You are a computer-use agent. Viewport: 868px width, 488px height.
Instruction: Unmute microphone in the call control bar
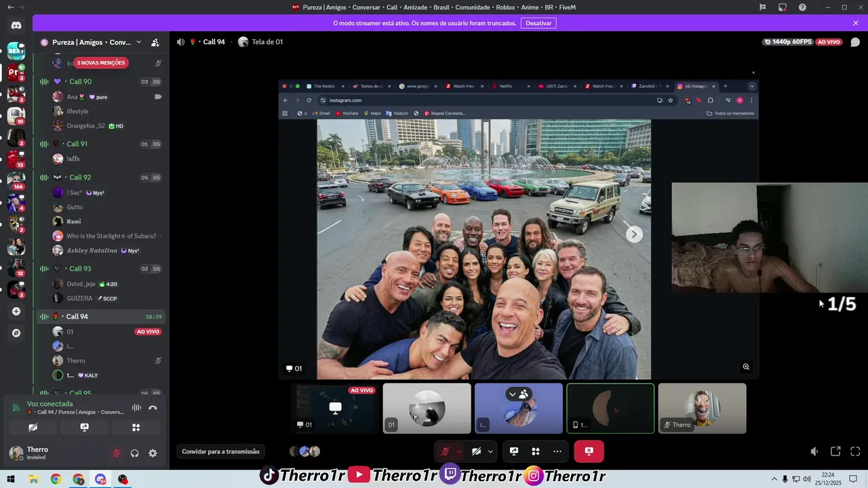click(446, 451)
